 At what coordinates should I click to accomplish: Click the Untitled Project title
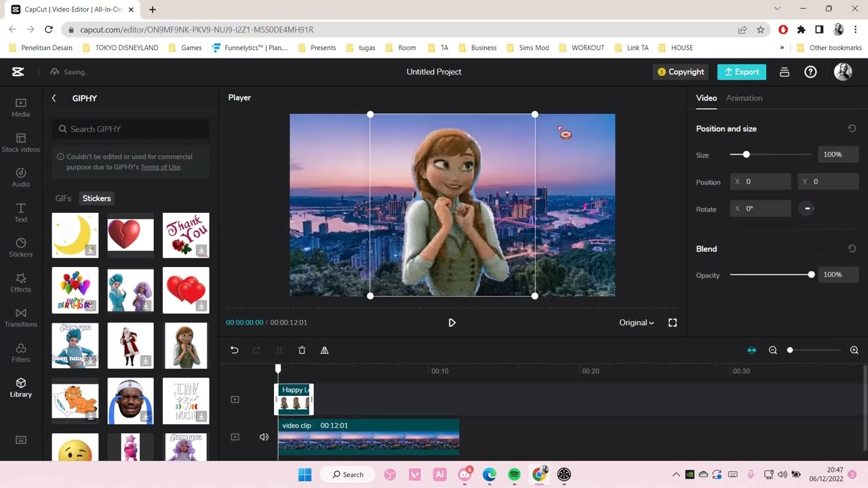click(x=434, y=72)
